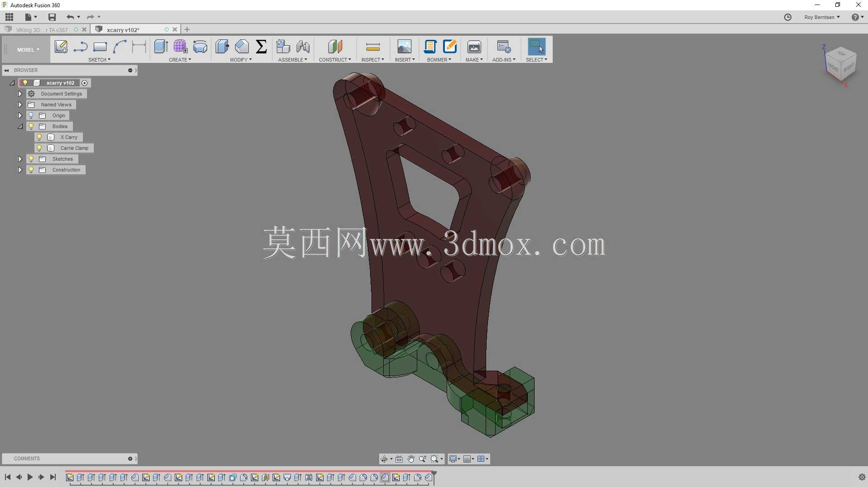The width and height of the screenshot is (868, 487).
Task: Click the Insert image icon
Action: point(405,47)
